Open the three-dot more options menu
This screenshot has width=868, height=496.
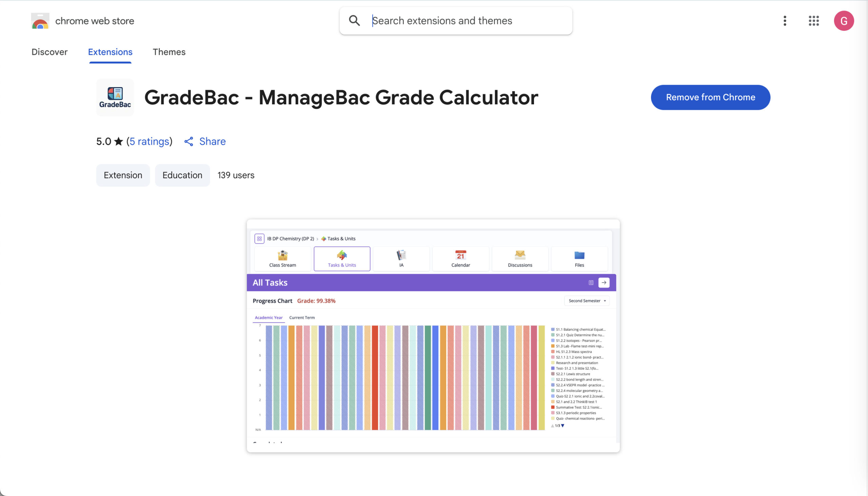coord(785,21)
